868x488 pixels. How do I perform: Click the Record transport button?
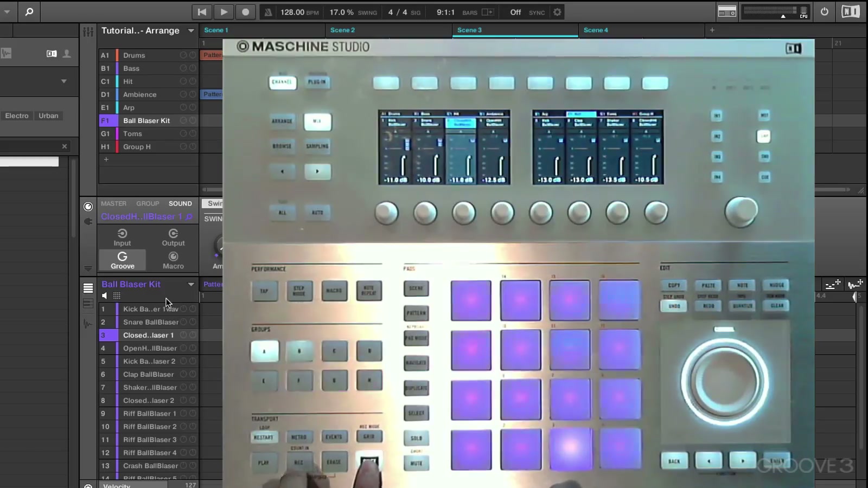245,12
